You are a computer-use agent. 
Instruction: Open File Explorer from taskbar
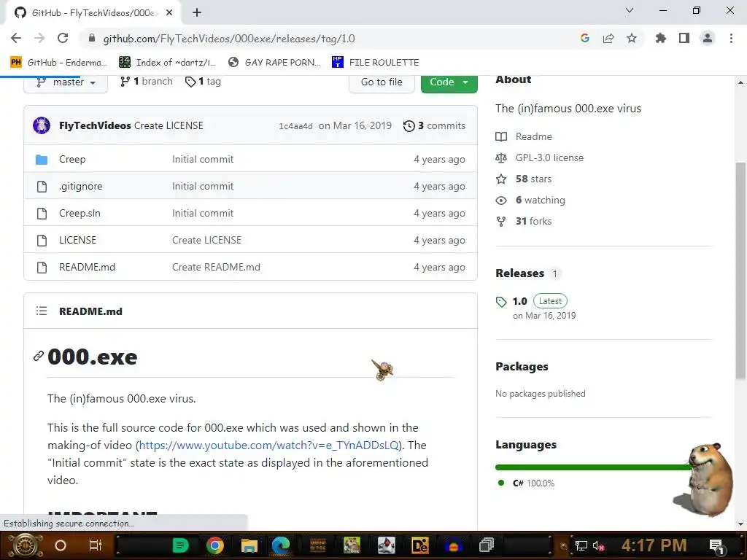249,545
